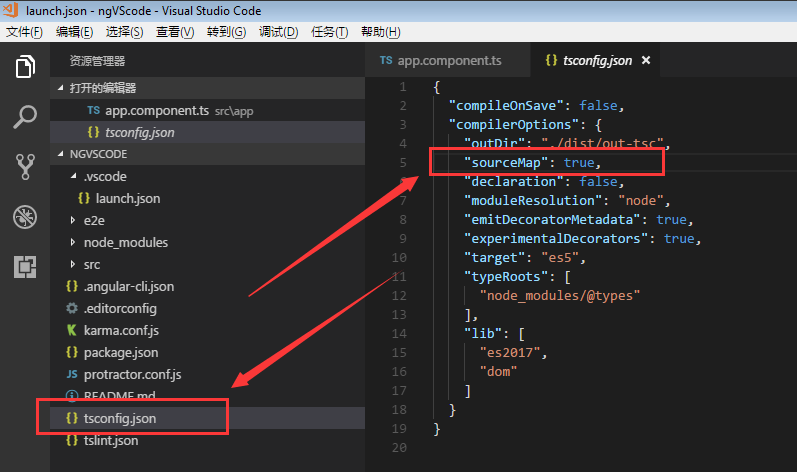Open .editorconfig file
797x472 pixels.
(207, 308)
